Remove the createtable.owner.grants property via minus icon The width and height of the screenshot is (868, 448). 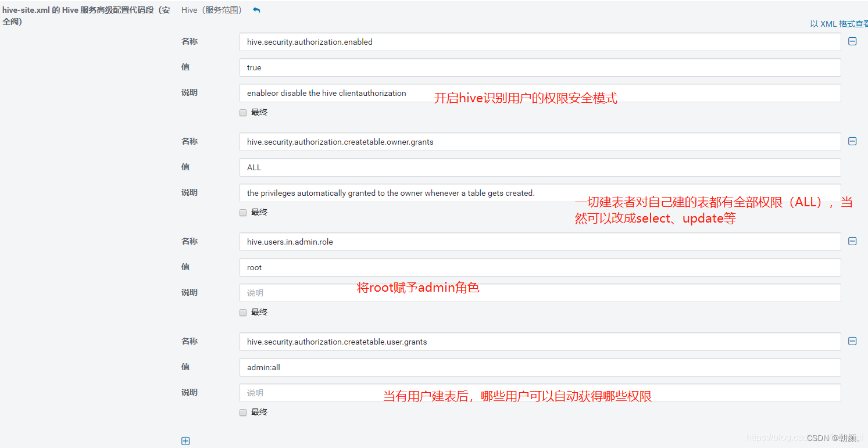[x=852, y=141]
